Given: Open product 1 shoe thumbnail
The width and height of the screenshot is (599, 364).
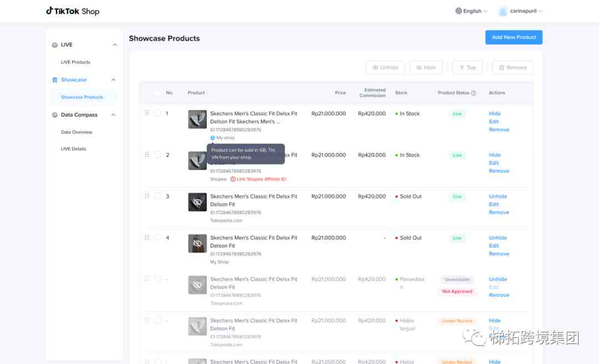Looking at the screenshot, I should click(x=197, y=120).
